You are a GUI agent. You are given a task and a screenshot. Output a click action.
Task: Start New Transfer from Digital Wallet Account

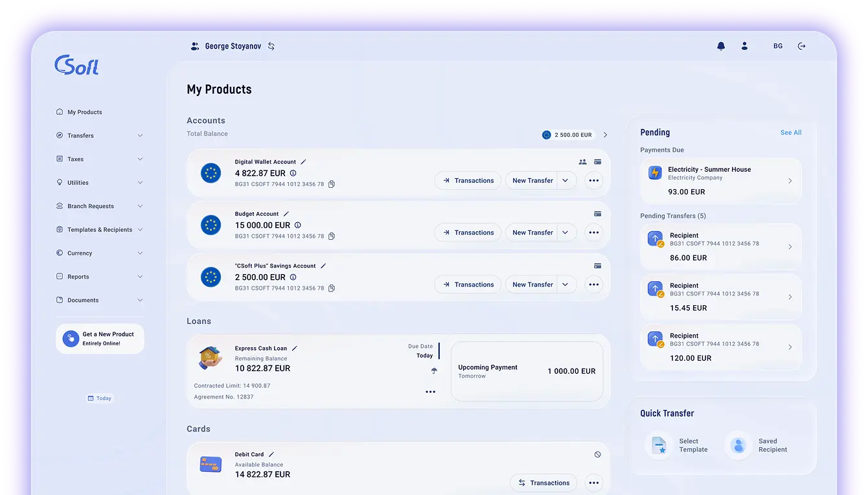[x=532, y=181]
